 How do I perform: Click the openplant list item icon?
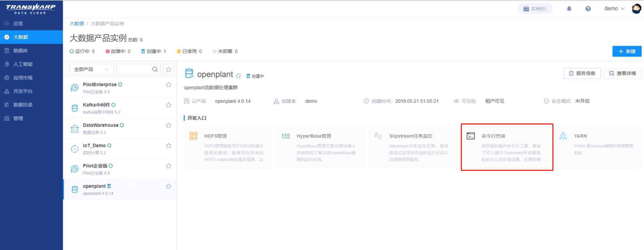75,189
